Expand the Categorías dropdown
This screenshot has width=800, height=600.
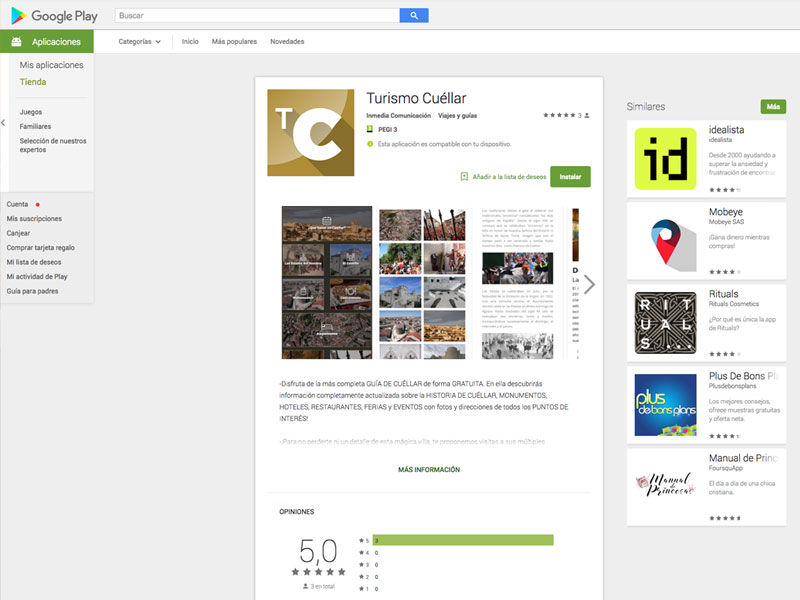click(139, 42)
